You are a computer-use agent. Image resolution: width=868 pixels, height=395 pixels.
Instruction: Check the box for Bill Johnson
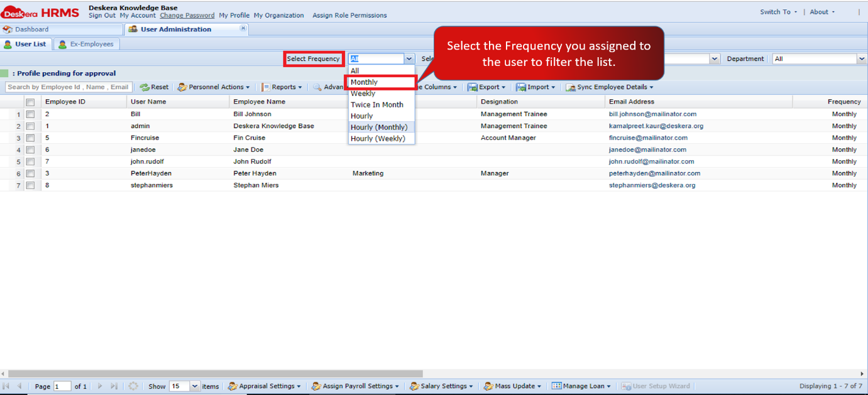coord(30,114)
